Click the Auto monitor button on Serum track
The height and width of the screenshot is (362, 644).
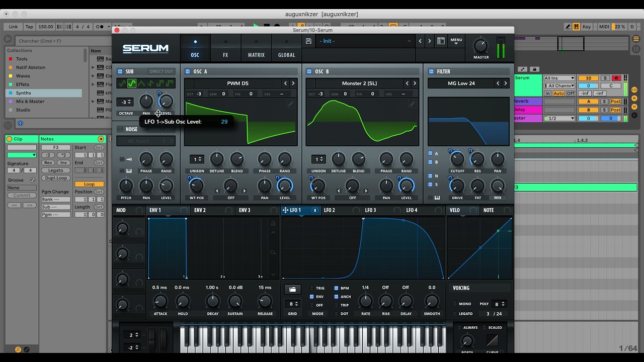(x=559, y=94)
